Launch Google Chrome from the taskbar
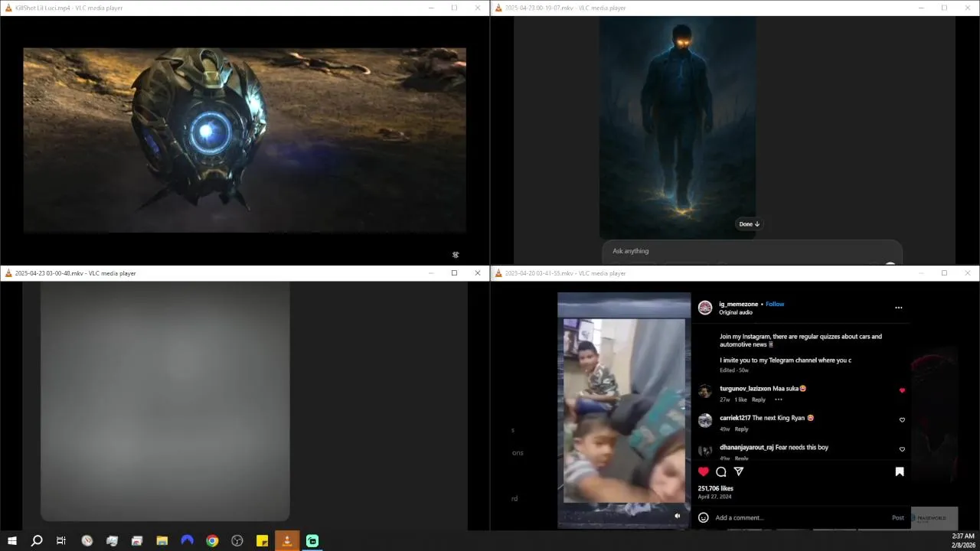This screenshot has width=980, height=551. pos(212,541)
